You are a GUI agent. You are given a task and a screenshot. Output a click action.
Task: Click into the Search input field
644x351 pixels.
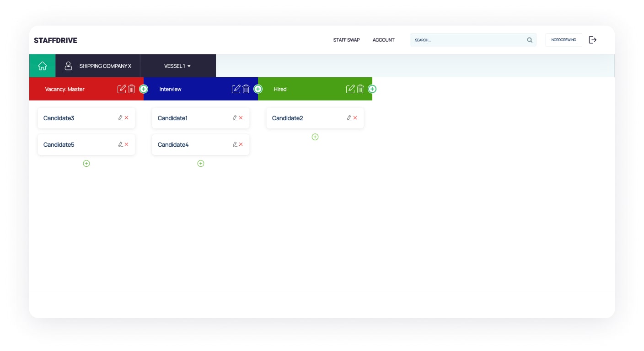point(467,40)
